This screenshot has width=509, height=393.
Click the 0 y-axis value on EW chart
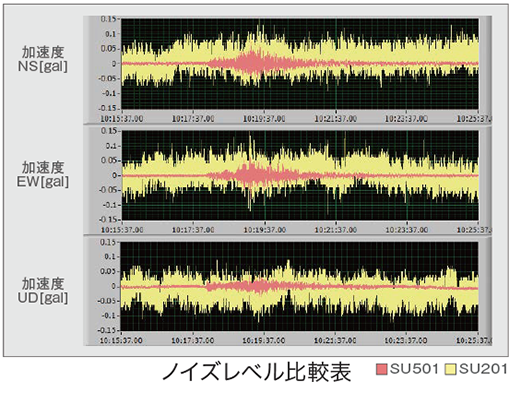pyautogui.click(x=114, y=175)
